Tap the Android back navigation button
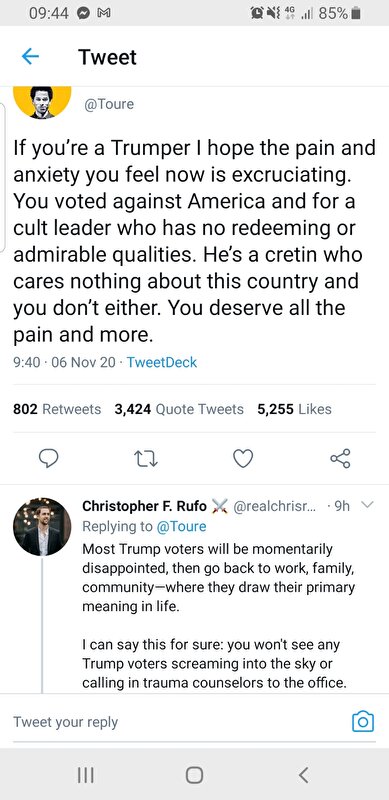 303,775
